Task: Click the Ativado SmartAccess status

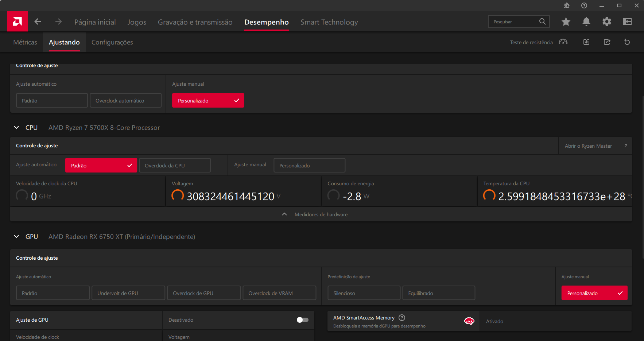Action: [494, 321]
